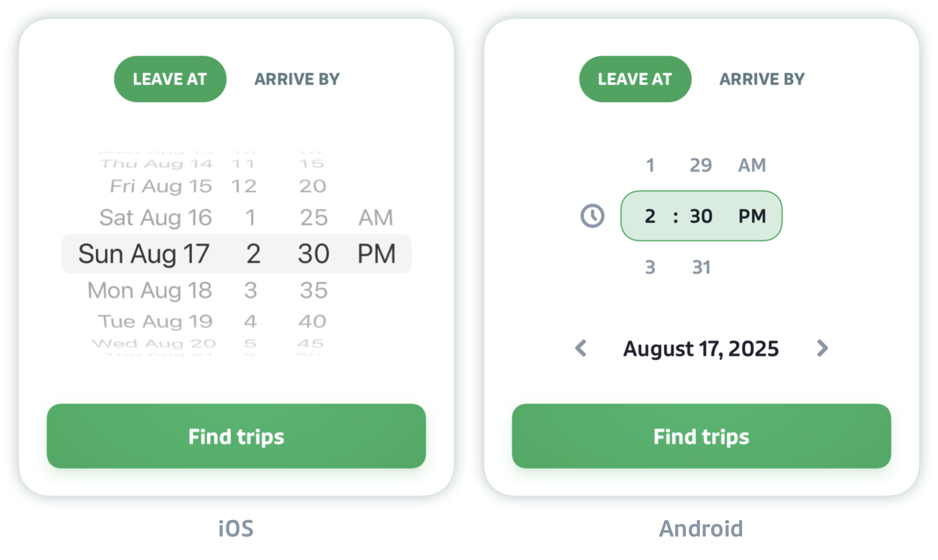Viewport: 938px width, 560px height.
Task: Click the clock icon in Android picker
Action: (x=592, y=216)
